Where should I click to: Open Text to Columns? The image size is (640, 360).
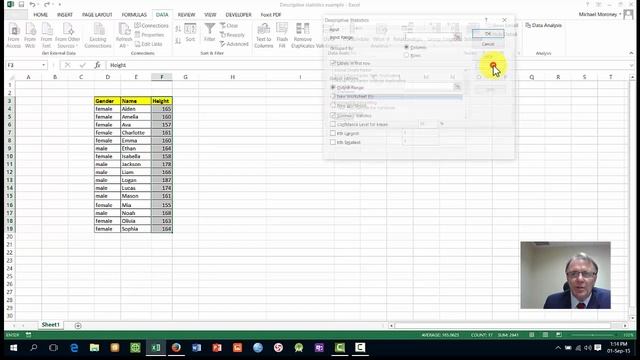[264, 36]
